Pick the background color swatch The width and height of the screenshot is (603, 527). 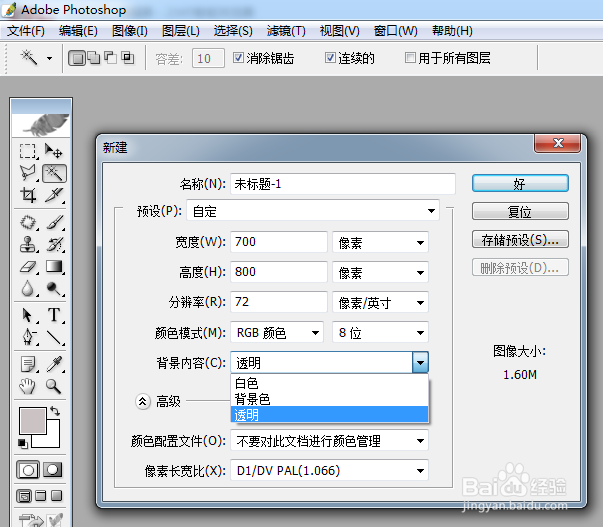coord(52,439)
